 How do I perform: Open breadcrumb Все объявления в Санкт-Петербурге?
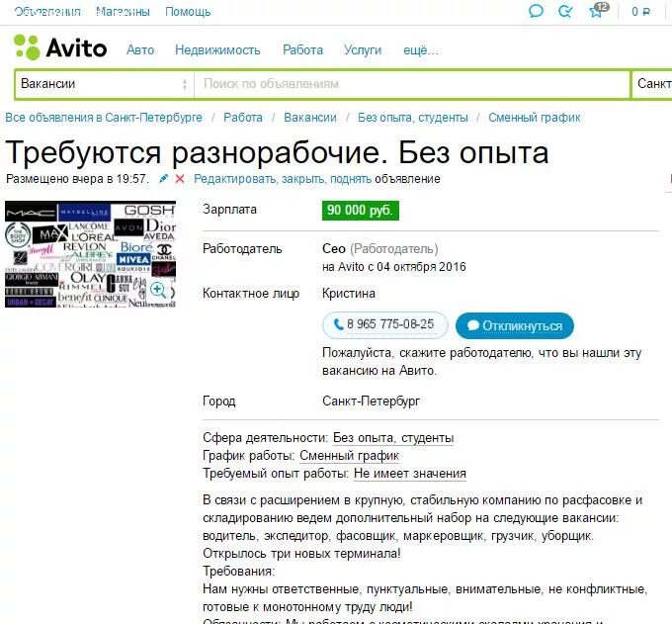(104, 118)
